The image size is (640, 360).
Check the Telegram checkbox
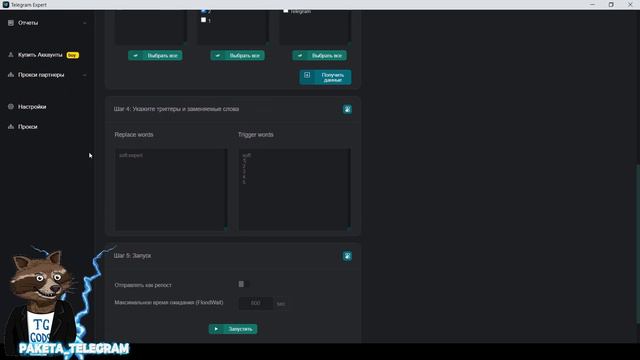click(286, 11)
